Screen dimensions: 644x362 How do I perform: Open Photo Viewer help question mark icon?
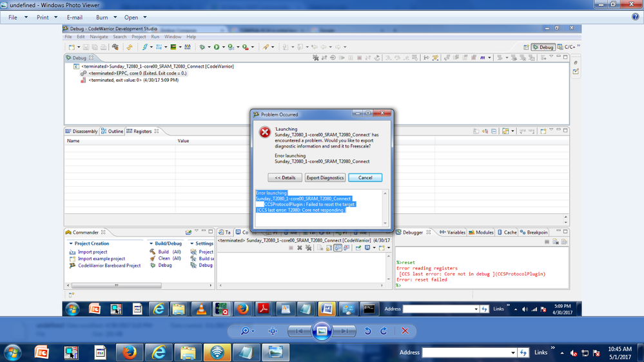[636, 17]
